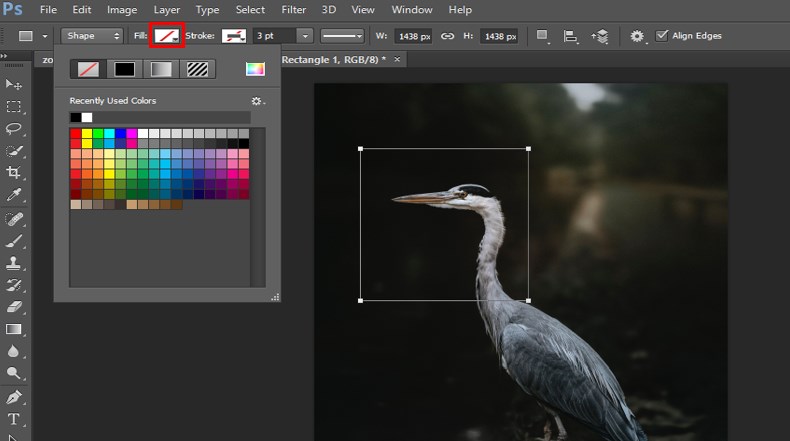Open the path alignment options
The height and width of the screenshot is (441, 790).
[570, 36]
